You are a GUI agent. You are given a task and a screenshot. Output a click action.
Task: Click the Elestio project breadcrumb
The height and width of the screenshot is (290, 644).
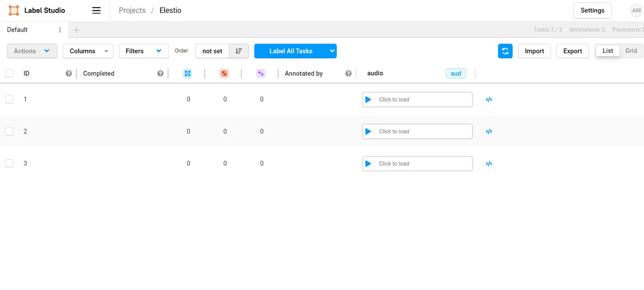[x=171, y=10]
